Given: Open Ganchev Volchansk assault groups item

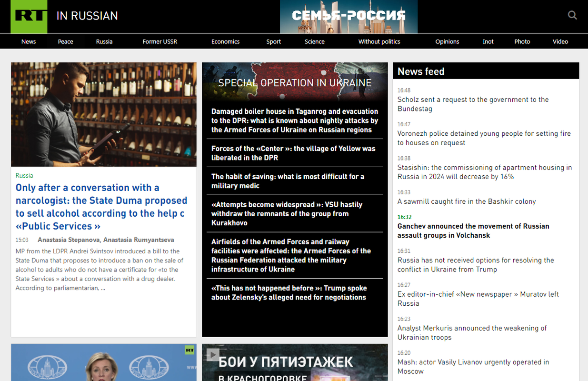Looking at the screenshot, I should pos(473,231).
